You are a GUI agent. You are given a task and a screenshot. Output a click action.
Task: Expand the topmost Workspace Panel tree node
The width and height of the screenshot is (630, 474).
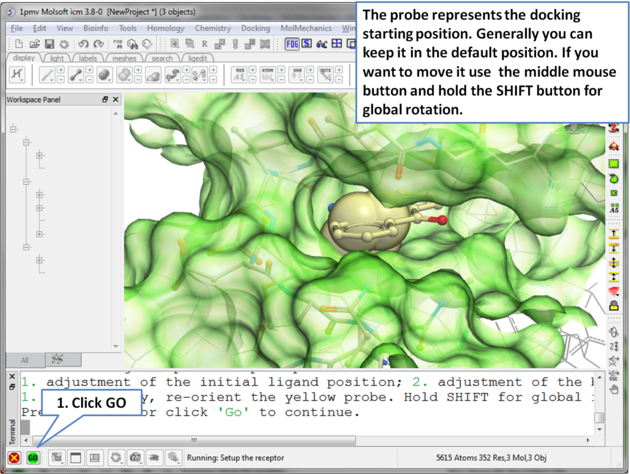pos(13,129)
